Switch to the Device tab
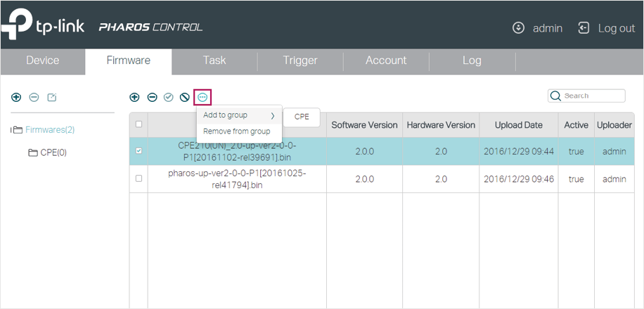The width and height of the screenshot is (644, 309). pyautogui.click(x=43, y=60)
